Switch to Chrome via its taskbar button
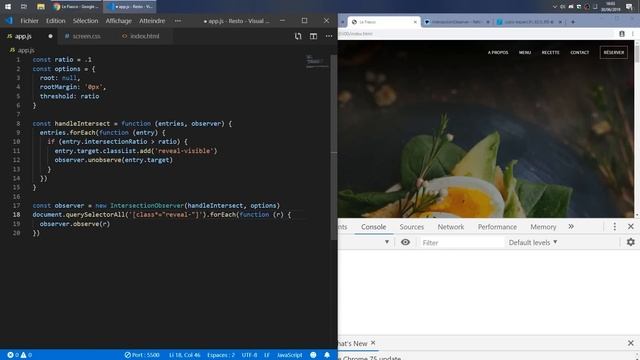 point(76,7)
